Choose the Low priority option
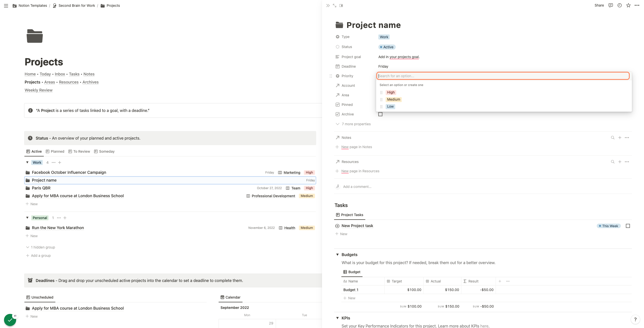644x328 pixels. click(390, 106)
